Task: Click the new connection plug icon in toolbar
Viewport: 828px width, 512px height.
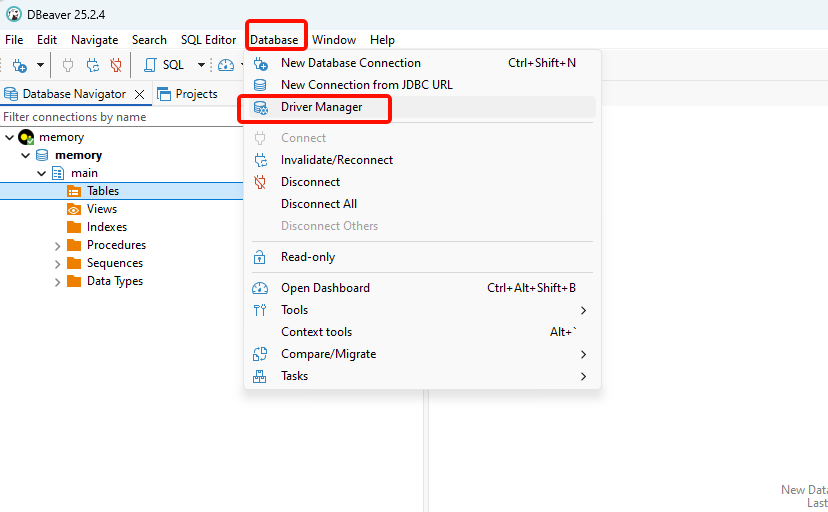Action: tap(19, 65)
